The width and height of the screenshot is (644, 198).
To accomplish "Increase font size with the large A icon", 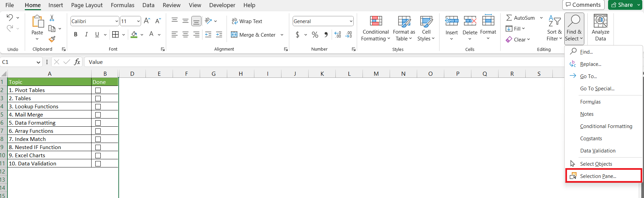I will (147, 21).
